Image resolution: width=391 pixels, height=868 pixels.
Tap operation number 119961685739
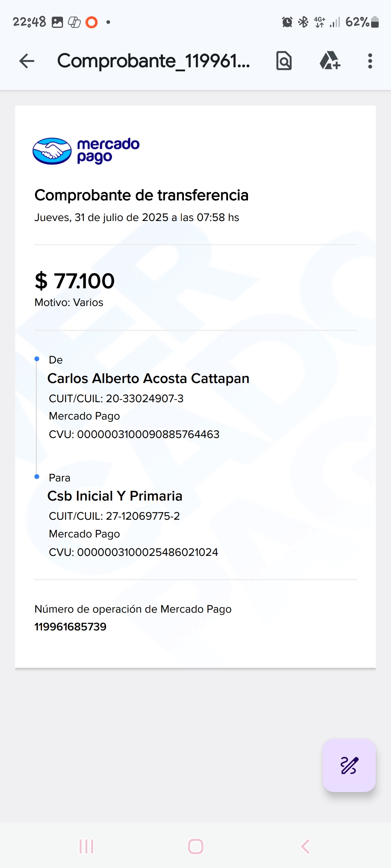point(70,627)
